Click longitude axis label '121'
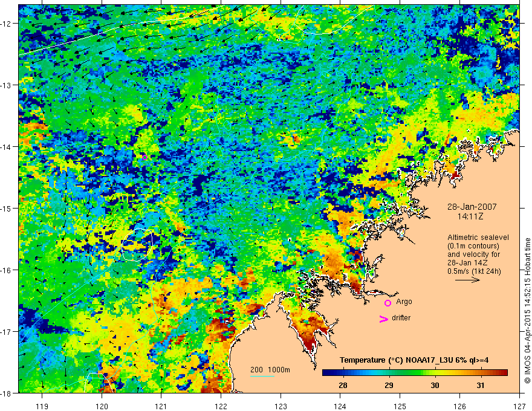Screen dimensions: 532x411 pos(161,406)
